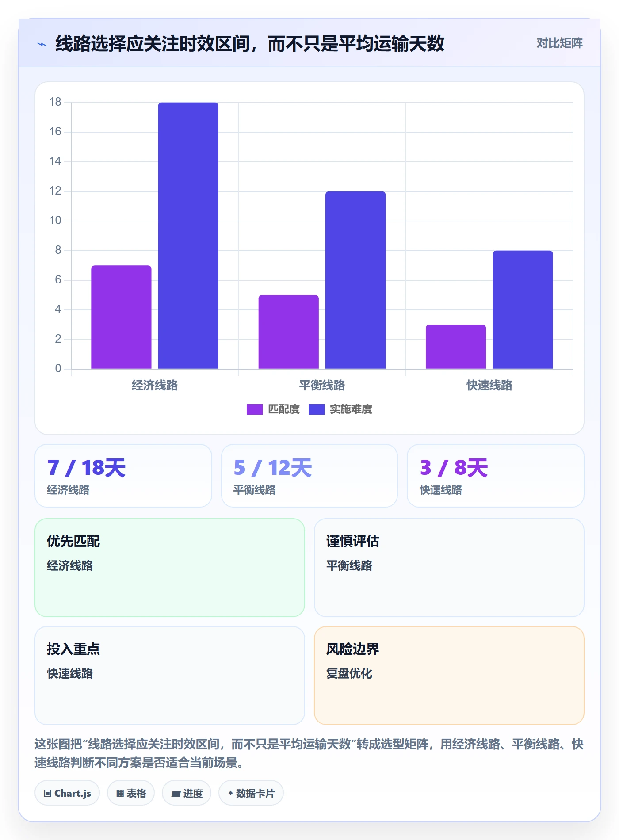Screen dimensions: 619x840
Task: Toggle the 实施难度 legend entry
Action: (340, 409)
